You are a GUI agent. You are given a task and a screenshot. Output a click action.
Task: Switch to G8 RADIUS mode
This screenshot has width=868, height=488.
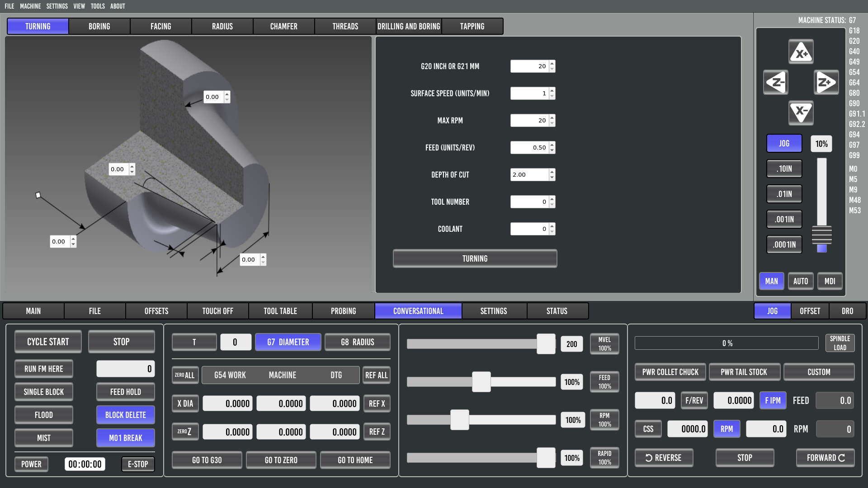click(x=357, y=342)
